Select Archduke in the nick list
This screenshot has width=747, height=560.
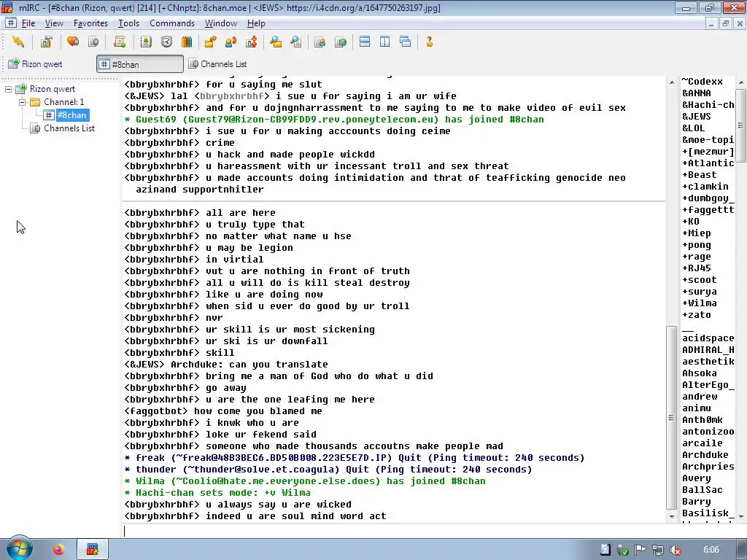click(705, 455)
